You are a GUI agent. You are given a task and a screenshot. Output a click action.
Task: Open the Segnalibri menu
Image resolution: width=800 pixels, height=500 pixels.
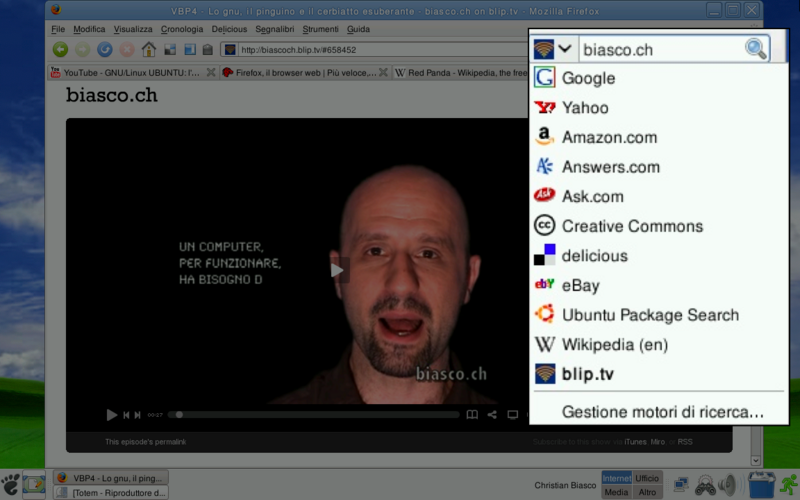tap(274, 29)
